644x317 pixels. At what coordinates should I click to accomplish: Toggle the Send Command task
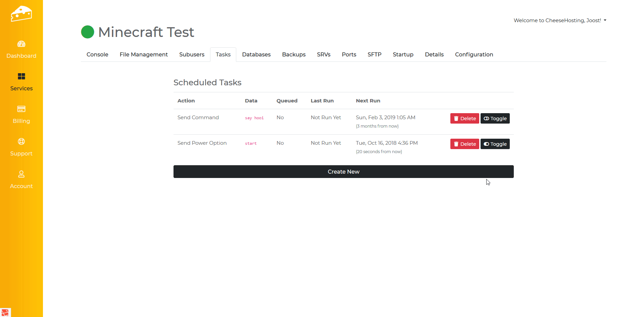point(495,119)
